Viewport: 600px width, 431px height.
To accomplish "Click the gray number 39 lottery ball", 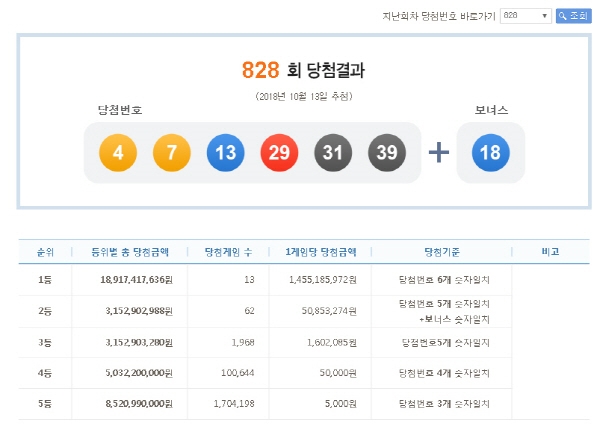I will coord(387,152).
